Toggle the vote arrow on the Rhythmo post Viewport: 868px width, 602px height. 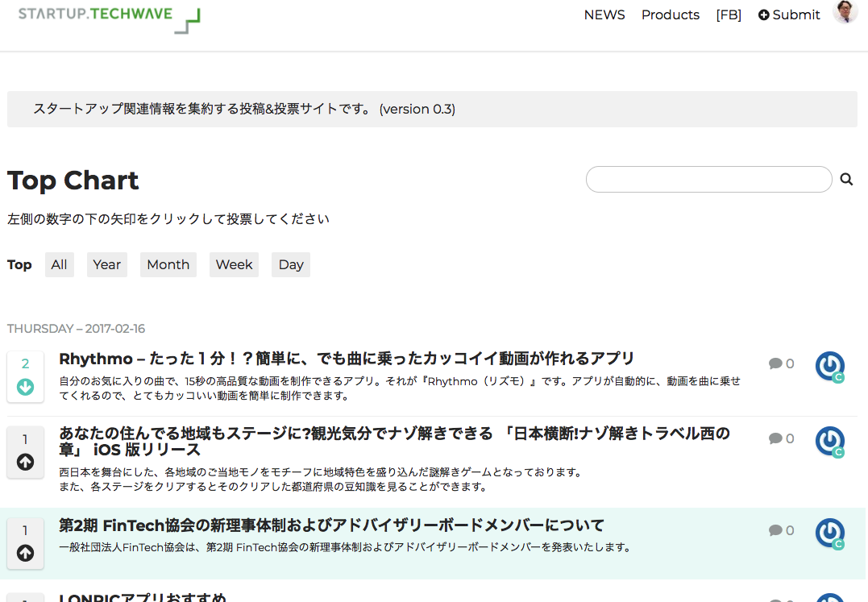click(25, 388)
